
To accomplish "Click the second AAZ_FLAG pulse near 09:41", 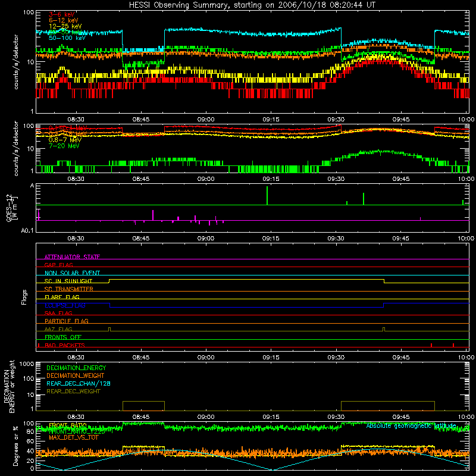I will click(x=384, y=330).
